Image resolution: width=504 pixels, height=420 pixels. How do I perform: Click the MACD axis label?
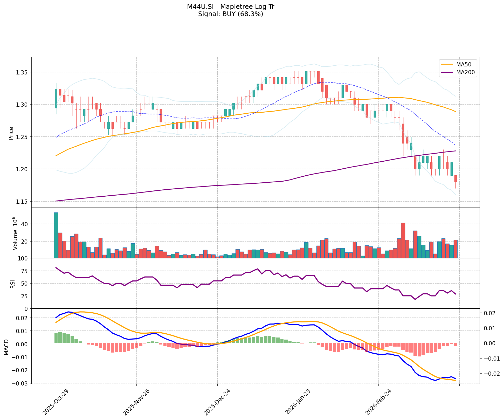pyautogui.click(x=6, y=347)
